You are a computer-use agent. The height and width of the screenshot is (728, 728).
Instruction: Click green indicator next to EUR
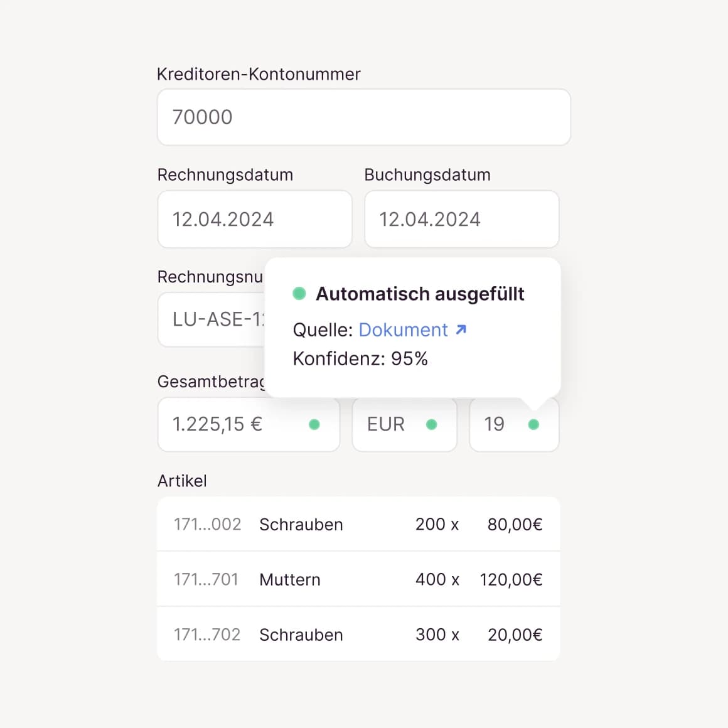pyautogui.click(x=431, y=425)
